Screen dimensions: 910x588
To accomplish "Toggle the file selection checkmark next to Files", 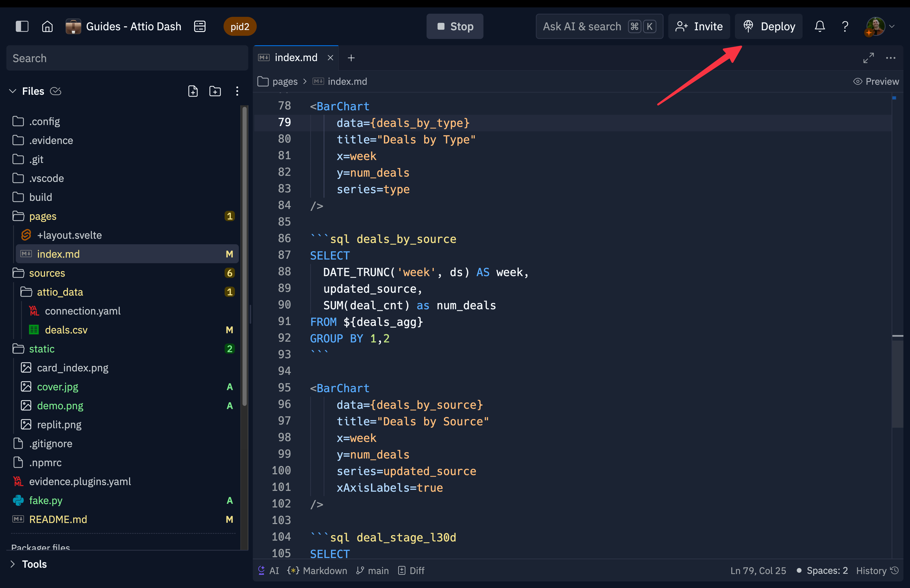I will click(x=56, y=91).
